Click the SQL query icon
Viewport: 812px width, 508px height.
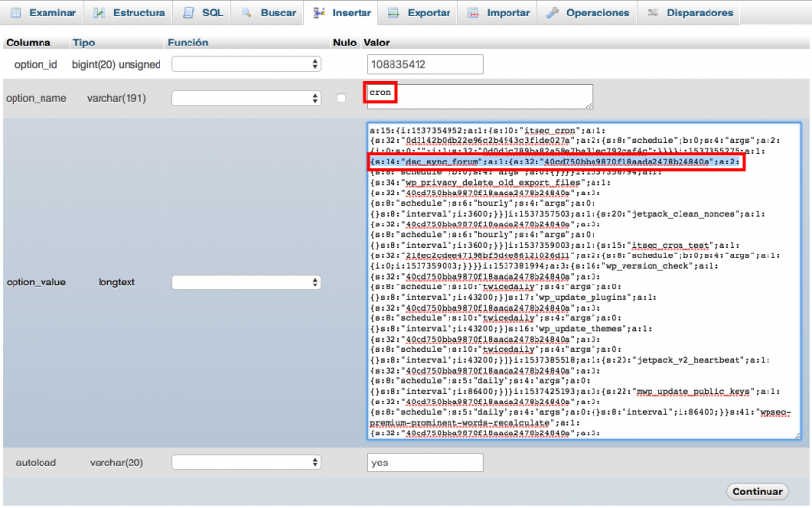click(x=189, y=14)
